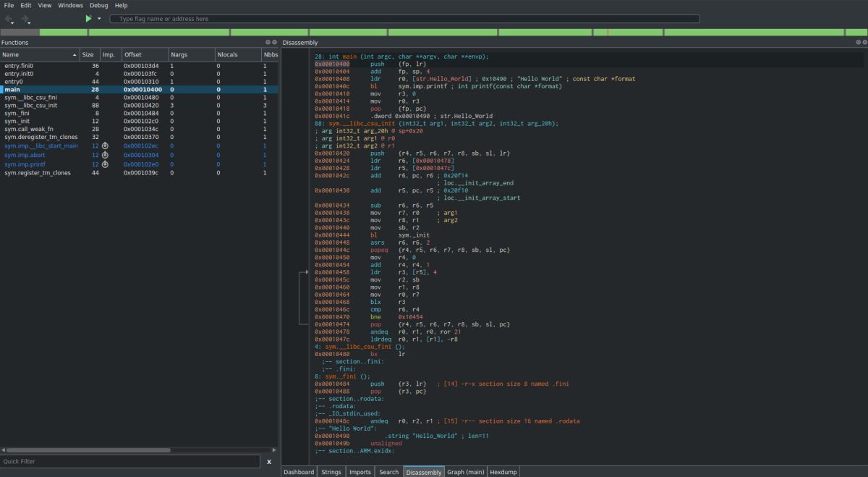868x477 pixels.
Task: Select sym._fini function row
Action: coord(139,113)
